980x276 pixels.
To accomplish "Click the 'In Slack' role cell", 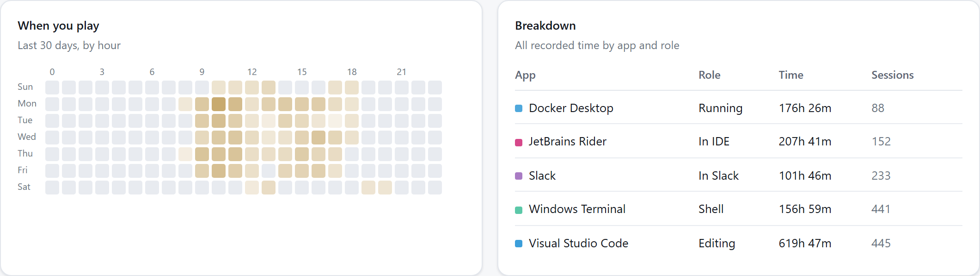I will pos(718,176).
